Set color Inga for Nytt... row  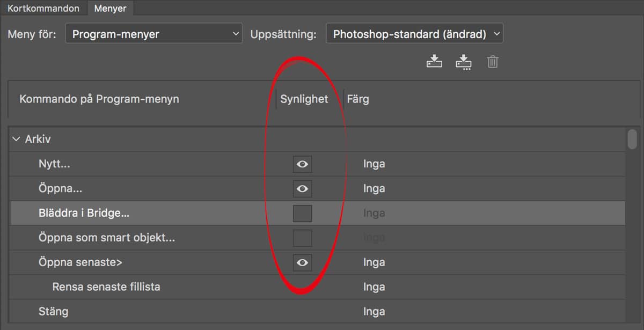click(374, 164)
